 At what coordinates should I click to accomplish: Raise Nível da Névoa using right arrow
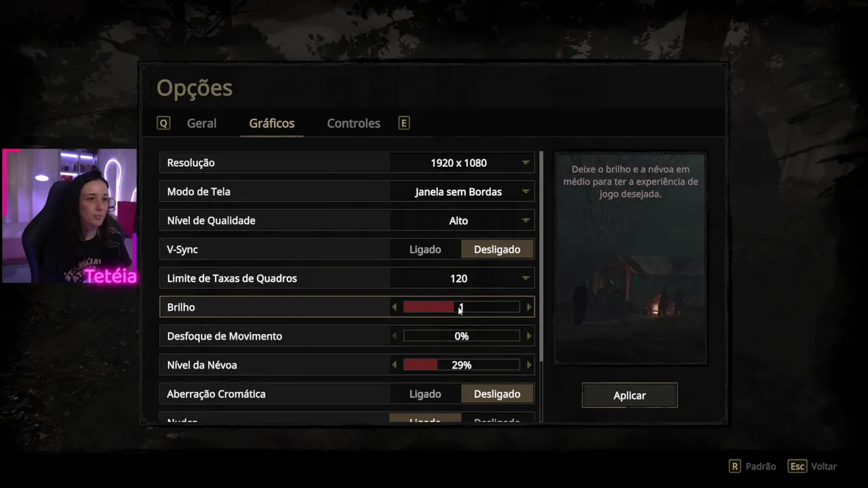click(529, 365)
